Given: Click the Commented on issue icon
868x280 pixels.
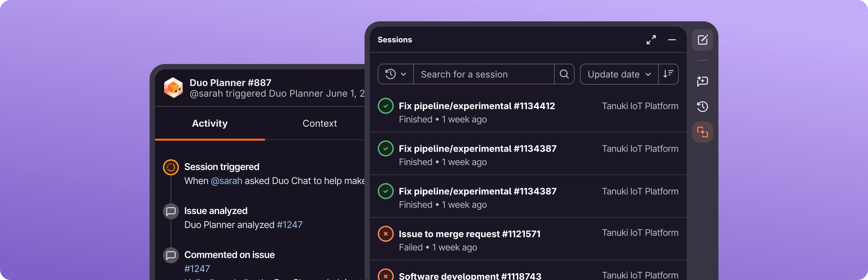Looking at the screenshot, I should click(171, 255).
